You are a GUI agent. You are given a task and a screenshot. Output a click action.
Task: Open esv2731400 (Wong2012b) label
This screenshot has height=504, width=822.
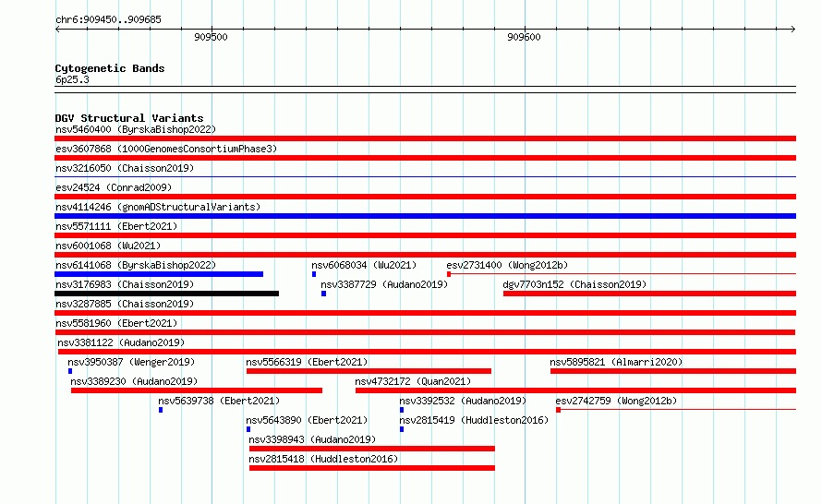pos(507,265)
